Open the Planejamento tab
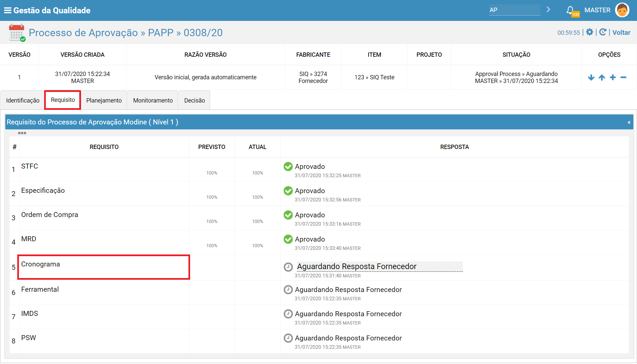Viewport: 637px width, 364px height. 104,100
